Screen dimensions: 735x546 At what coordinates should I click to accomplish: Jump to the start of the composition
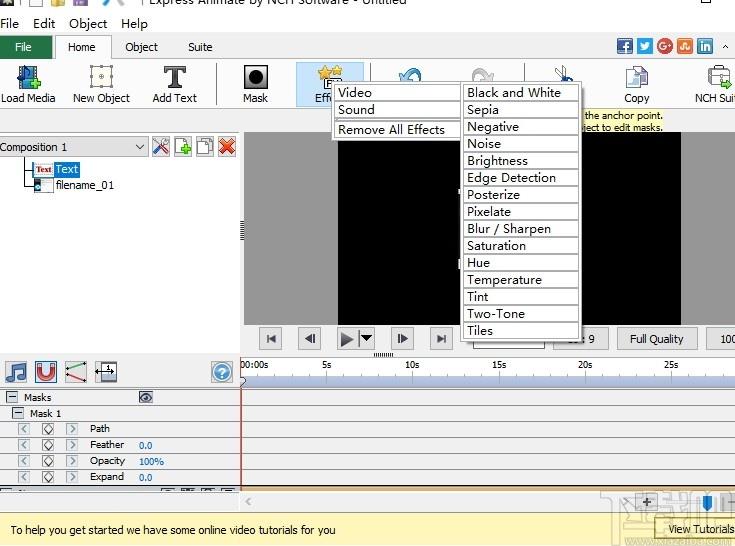pos(270,338)
